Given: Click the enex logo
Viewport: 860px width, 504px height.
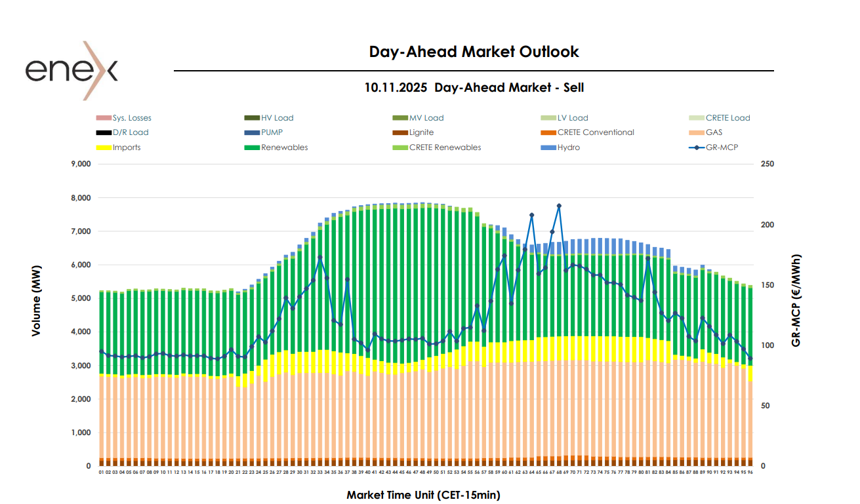Looking at the screenshot, I should click(72, 70).
